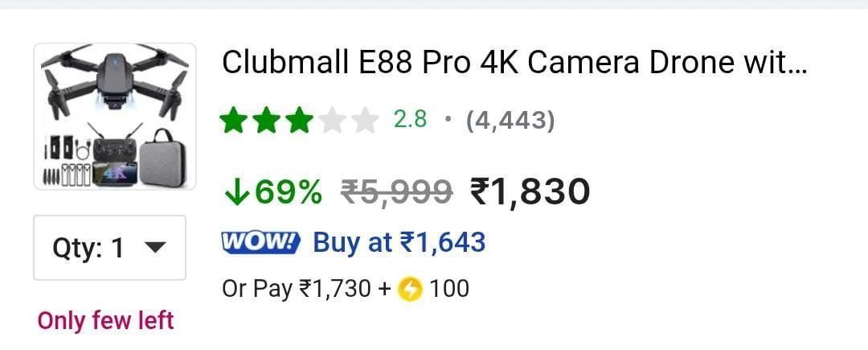868x350 pixels.
Task: Click the struck-through ₹5,999 original price
Action: [x=396, y=192]
